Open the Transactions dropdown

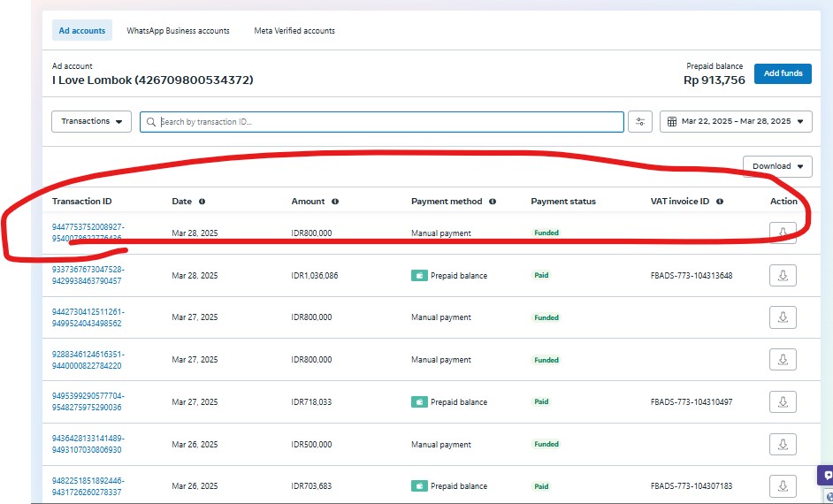pos(91,122)
